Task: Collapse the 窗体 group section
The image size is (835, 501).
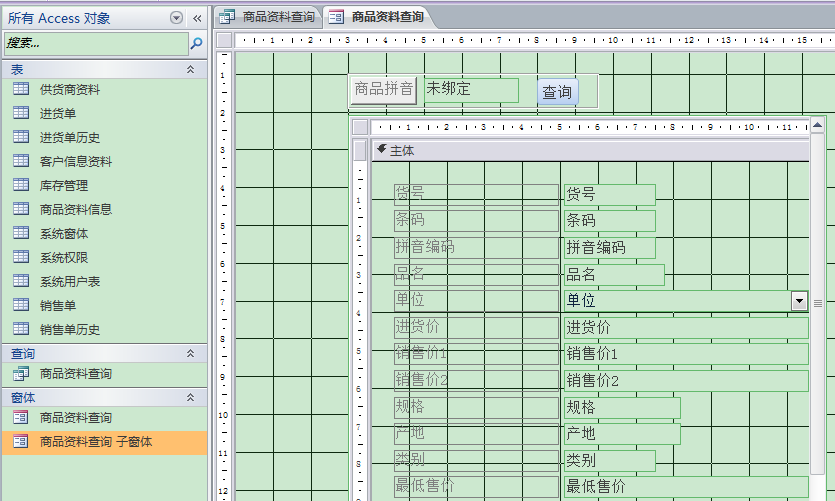Action: 190,397
